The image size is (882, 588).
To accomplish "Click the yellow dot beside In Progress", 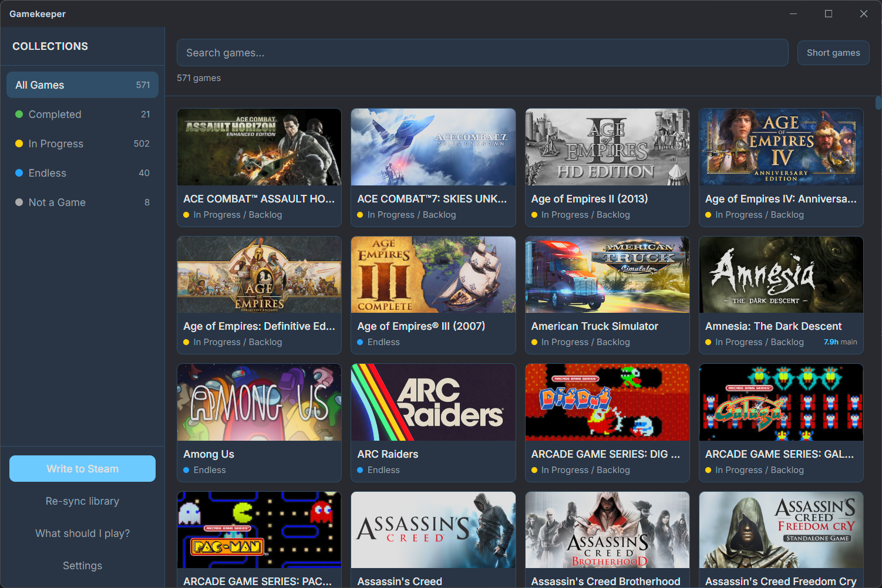I will tap(19, 144).
